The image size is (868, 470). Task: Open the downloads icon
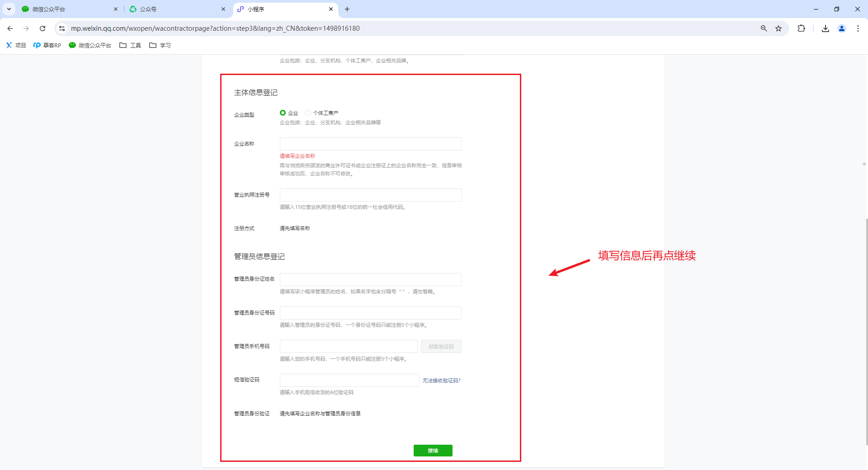pos(826,28)
